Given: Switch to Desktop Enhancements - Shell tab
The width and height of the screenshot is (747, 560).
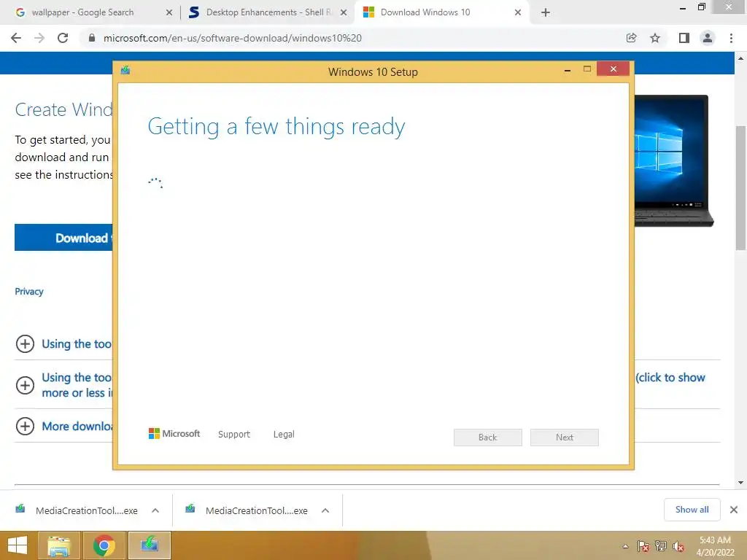Looking at the screenshot, I should click(x=268, y=12).
